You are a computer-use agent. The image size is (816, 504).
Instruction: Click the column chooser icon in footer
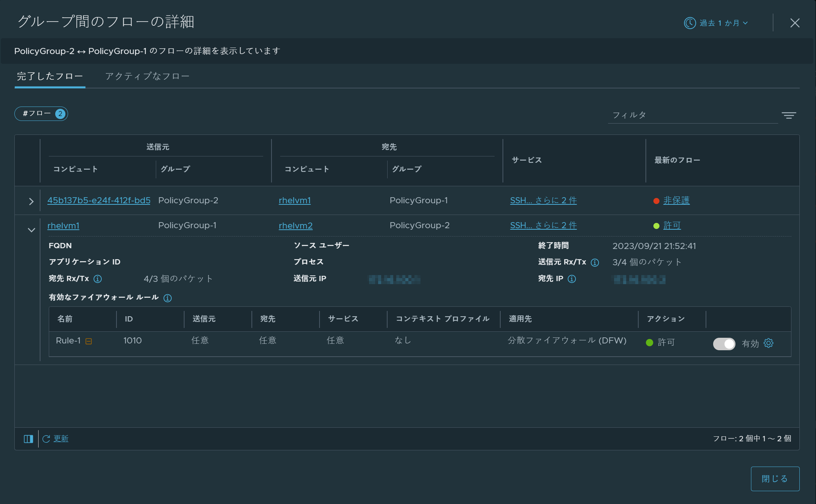point(28,439)
